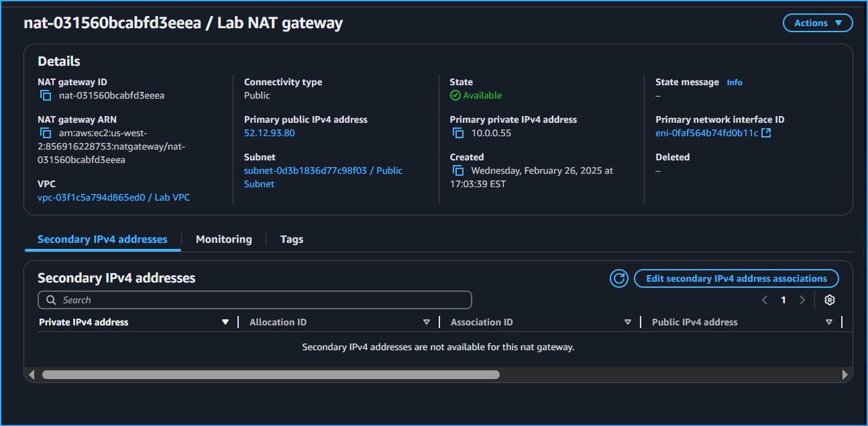This screenshot has height=426, width=868.
Task: Switch to the Tags tab
Action: [x=291, y=239]
